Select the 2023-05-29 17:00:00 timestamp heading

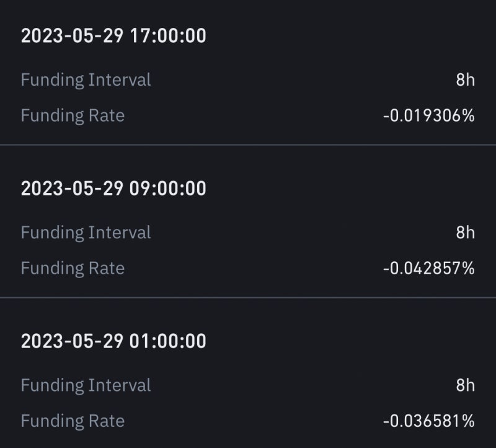pyautogui.click(x=113, y=35)
